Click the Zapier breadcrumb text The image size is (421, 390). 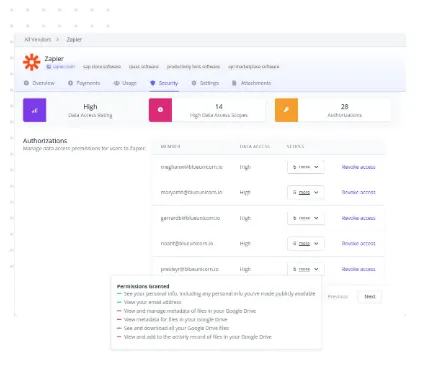pos(74,39)
